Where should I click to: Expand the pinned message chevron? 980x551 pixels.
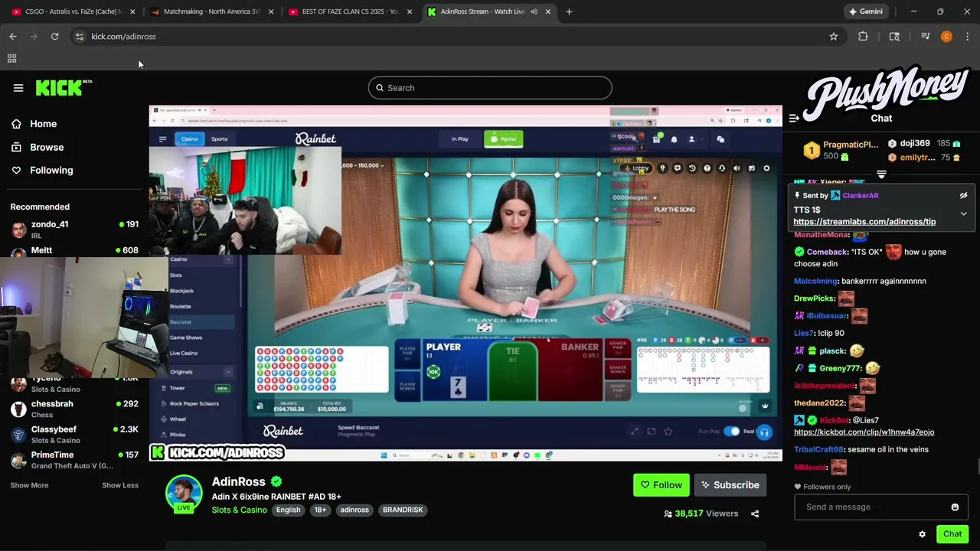(963, 214)
